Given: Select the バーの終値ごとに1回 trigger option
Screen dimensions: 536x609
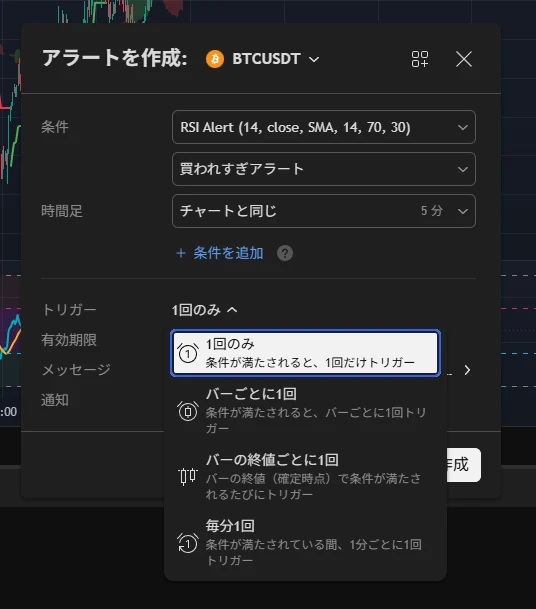Looking at the screenshot, I should pos(305,476).
